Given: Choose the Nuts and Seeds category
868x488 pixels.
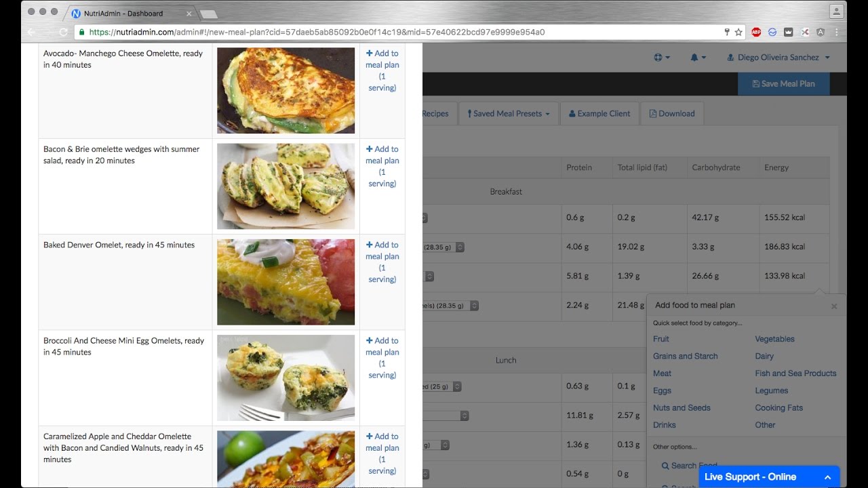Looking at the screenshot, I should click(x=682, y=408).
